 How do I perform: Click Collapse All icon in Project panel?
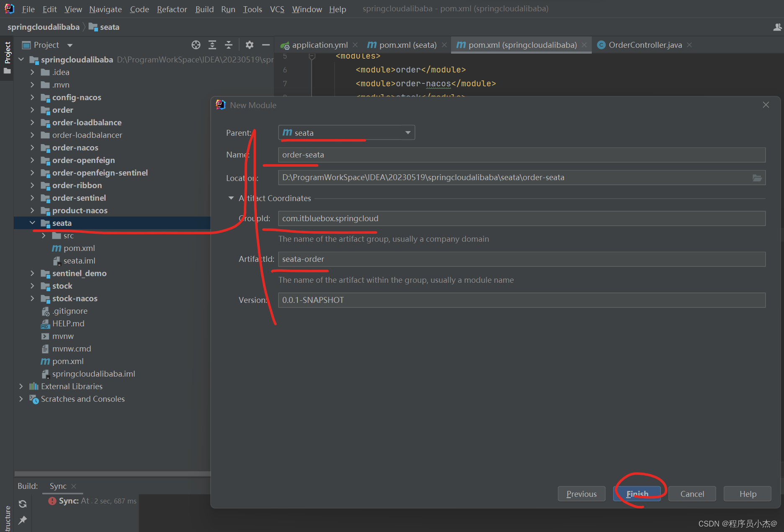(229, 45)
